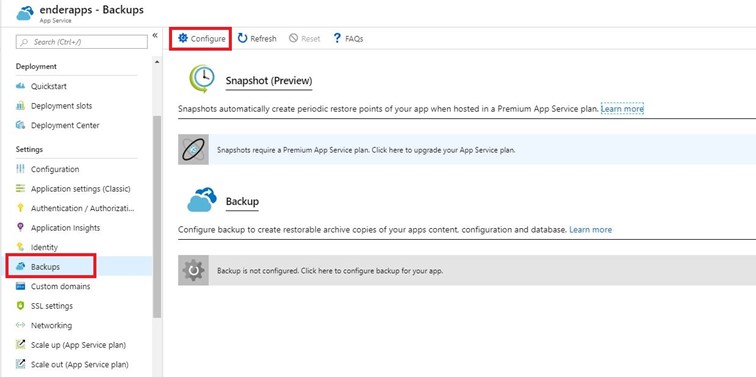The width and height of the screenshot is (756, 377).
Task: Open Quickstart in the Deployment section
Action: click(x=48, y=86)
